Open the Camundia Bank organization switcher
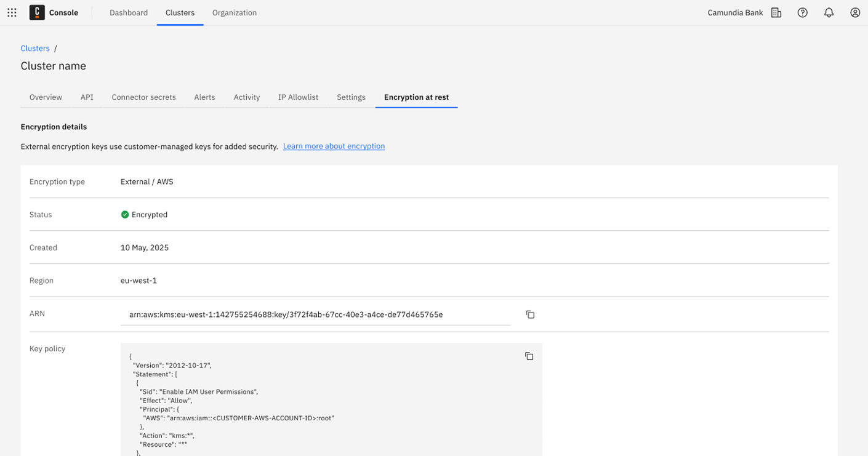868x456 pixels. point(734,12)
